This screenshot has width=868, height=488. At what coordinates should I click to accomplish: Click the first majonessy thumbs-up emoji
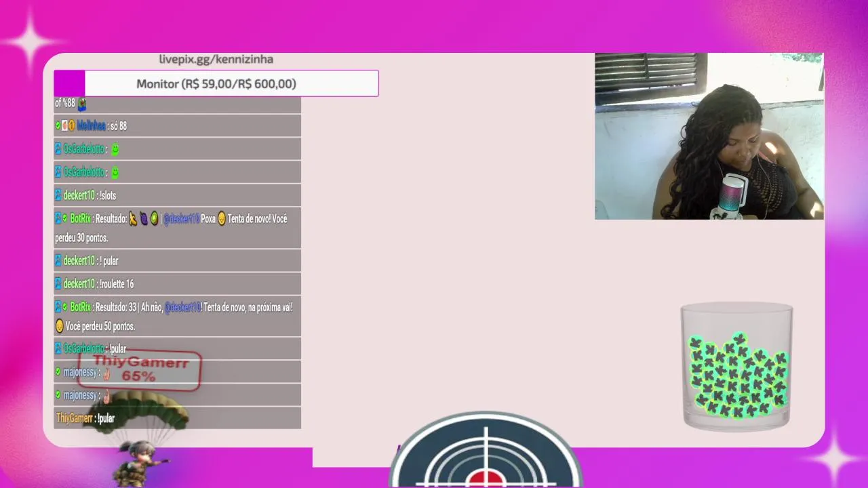(106, 372)
